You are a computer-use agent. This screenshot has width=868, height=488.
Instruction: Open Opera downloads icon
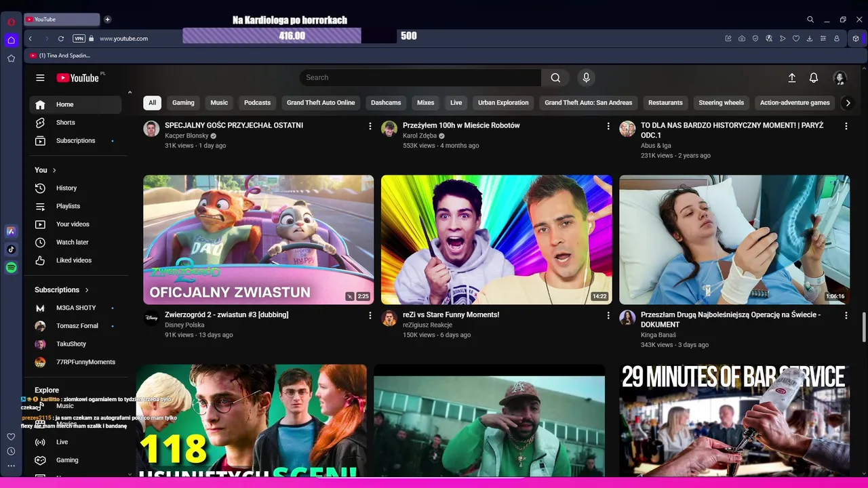click(x=810, y=39)
